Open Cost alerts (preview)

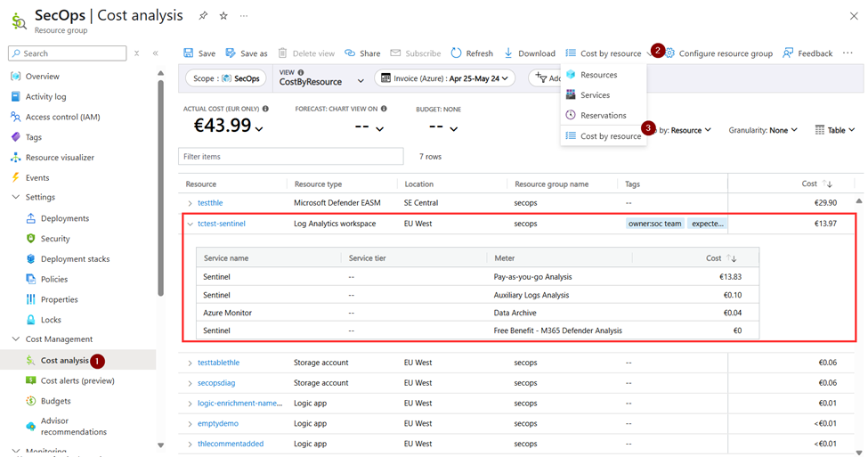click(77, 380)
